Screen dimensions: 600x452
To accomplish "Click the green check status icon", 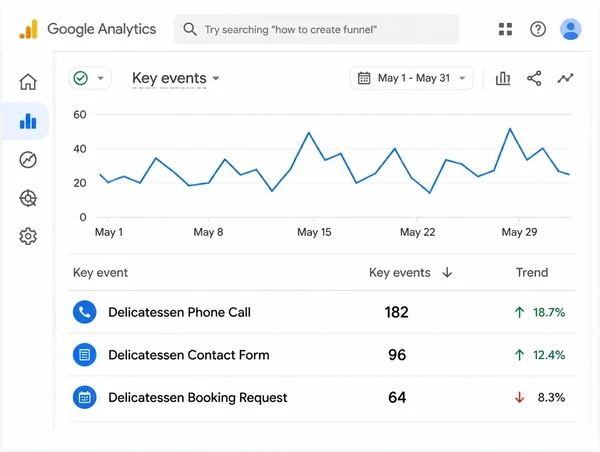I will coord(81,78).
